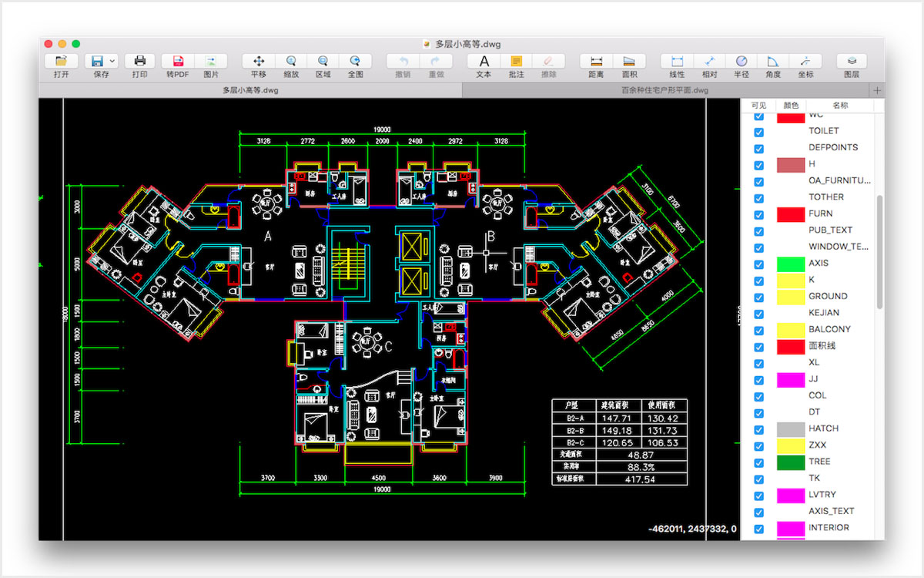Toggle visibility of the FURN layer
The height and width of the screenshot is (578, 924).
click(x=758, y=214)
